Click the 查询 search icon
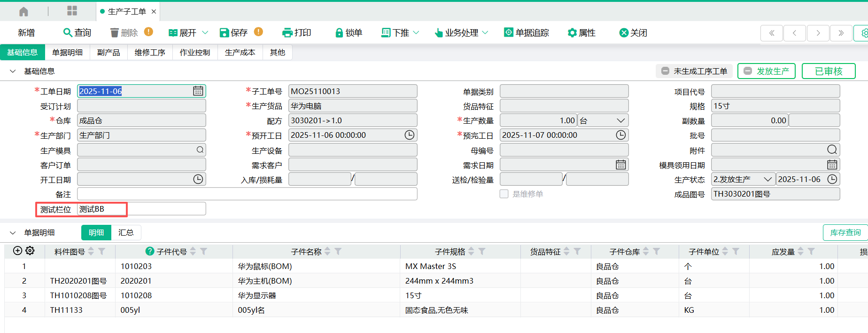This screenshot has width=868, height=333. [68, 32]
